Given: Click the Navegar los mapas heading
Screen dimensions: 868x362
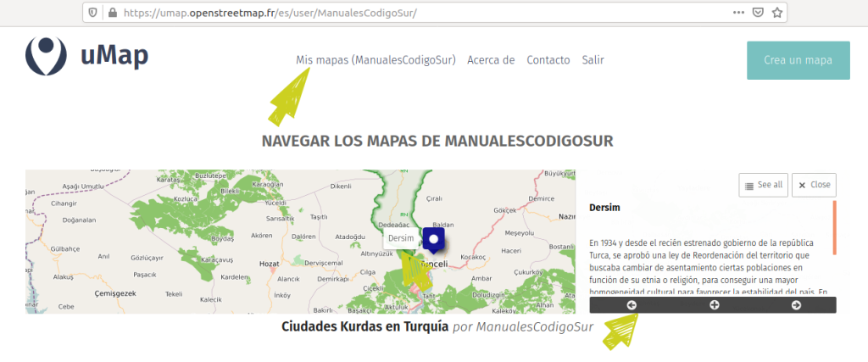Looking at the screenshot, I should [437, 141].
